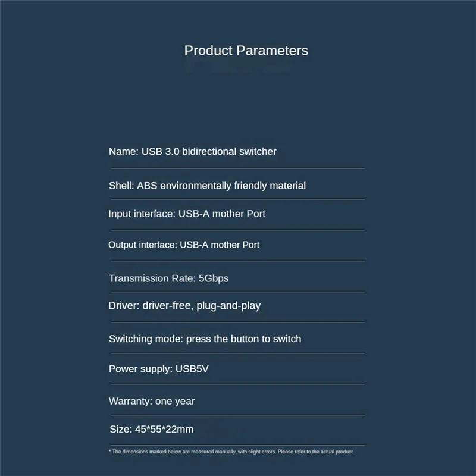476x476 pixels.
Task: Select 'USB 3.0 bidirectional switcher' text
Action: pos(209,152)
